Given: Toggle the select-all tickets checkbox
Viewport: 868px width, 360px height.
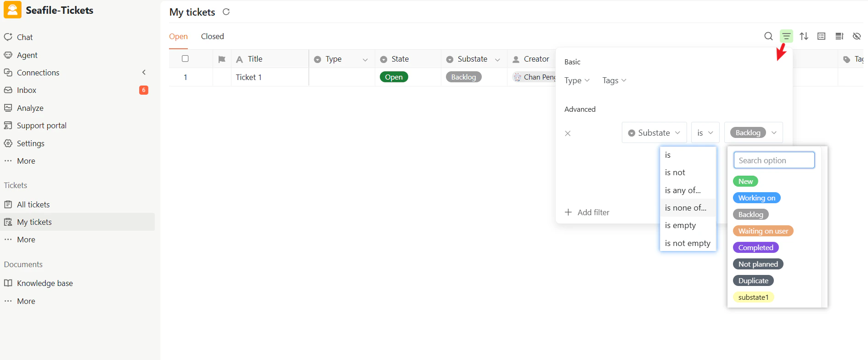Looking at the screenshot, I should click(185, 58).
